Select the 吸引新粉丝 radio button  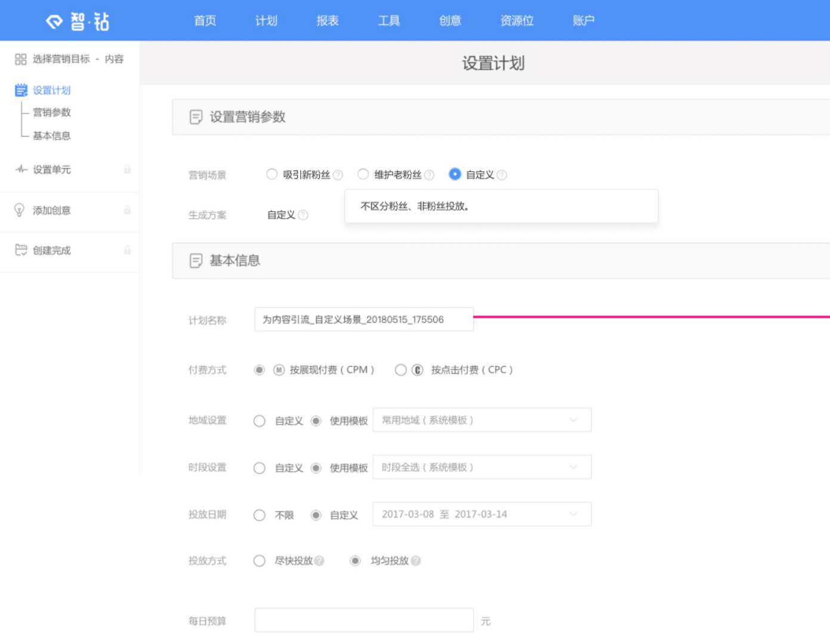(x=271, y=174)
